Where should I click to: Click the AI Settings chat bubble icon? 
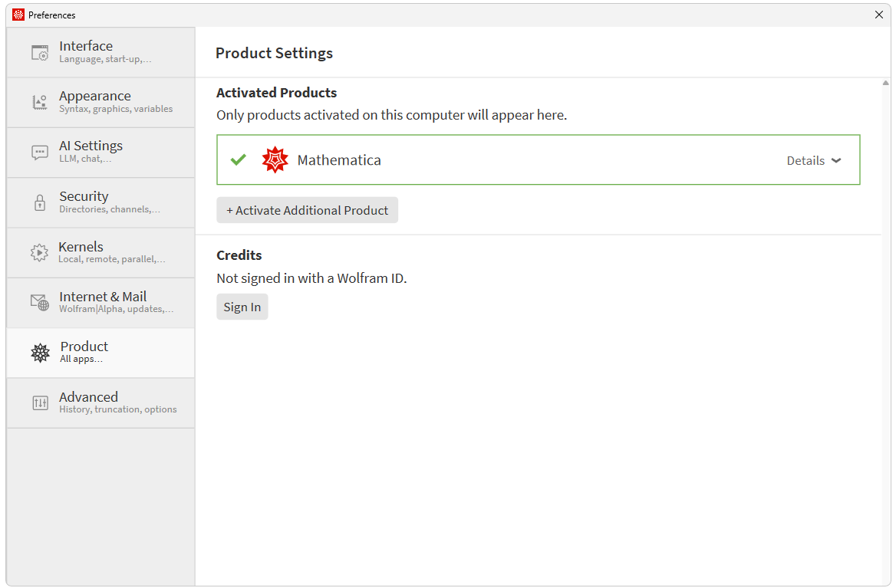coord(40,153)
